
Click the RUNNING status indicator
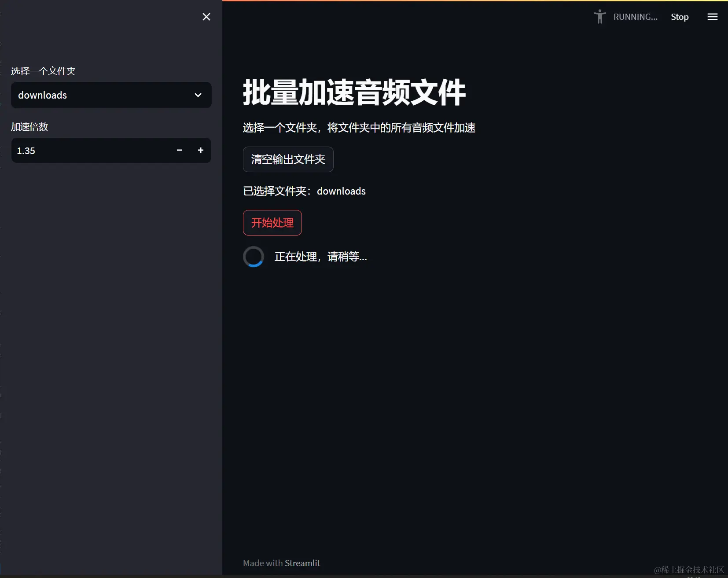tap(636, 17)
